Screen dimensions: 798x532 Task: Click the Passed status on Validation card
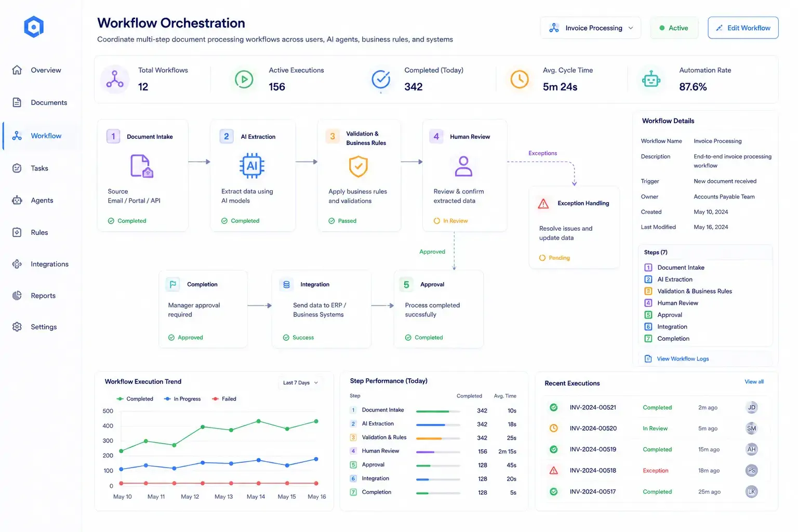tap(342, 221)
